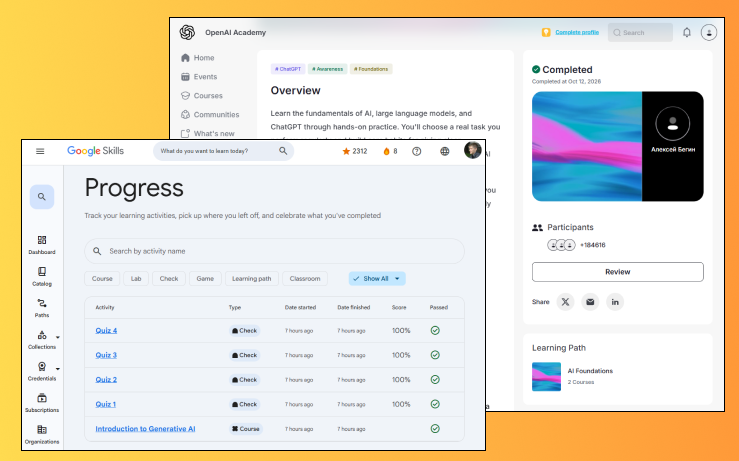Open Subscriptions in the sidebar
This screenshot has width=739, height=461.
[x=42, y=403]
